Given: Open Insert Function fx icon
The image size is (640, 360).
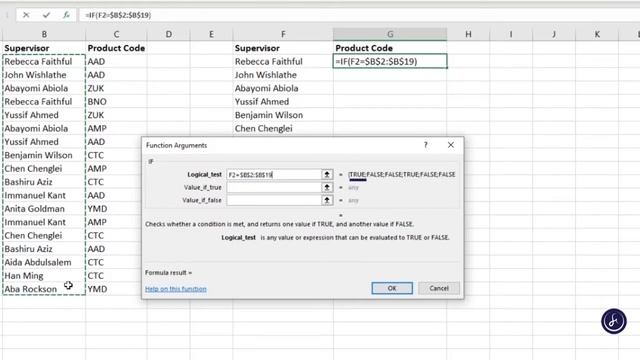Looking at the screenshot, I should click(66, 15).
